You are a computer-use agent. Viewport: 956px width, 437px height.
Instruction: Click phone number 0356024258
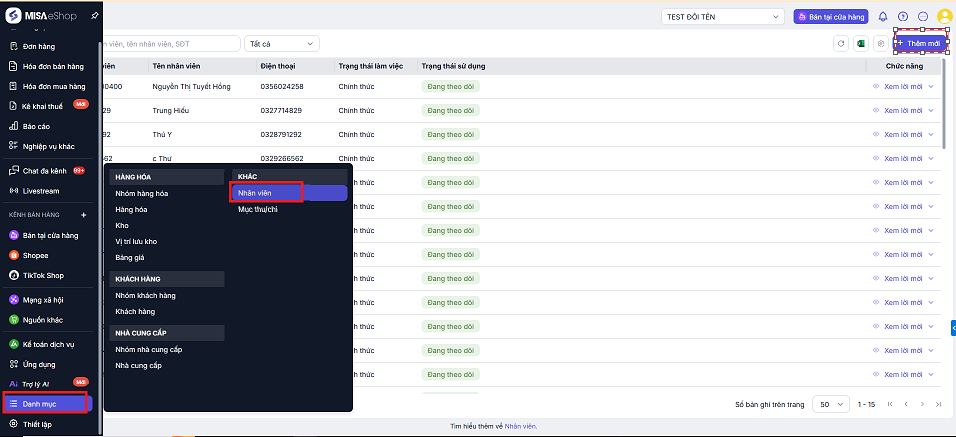click(282, 87)
